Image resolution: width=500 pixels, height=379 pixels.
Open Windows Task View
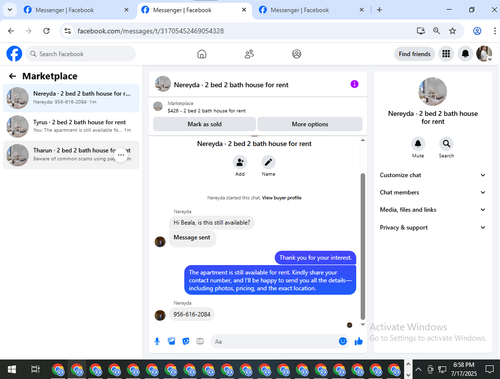pos(35,369)
